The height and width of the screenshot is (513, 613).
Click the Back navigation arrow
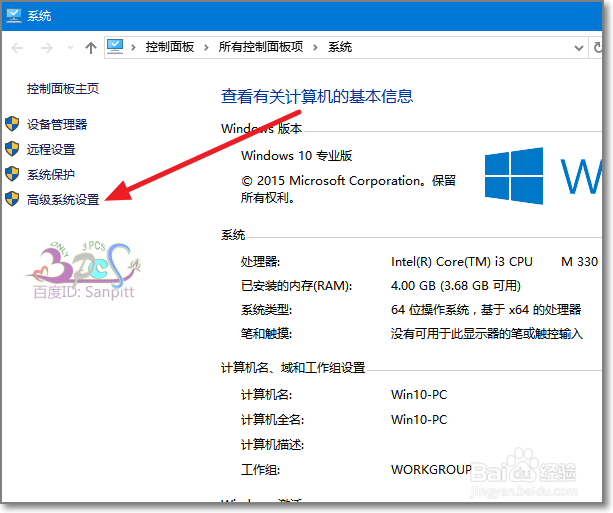click(x=17, y=48)
